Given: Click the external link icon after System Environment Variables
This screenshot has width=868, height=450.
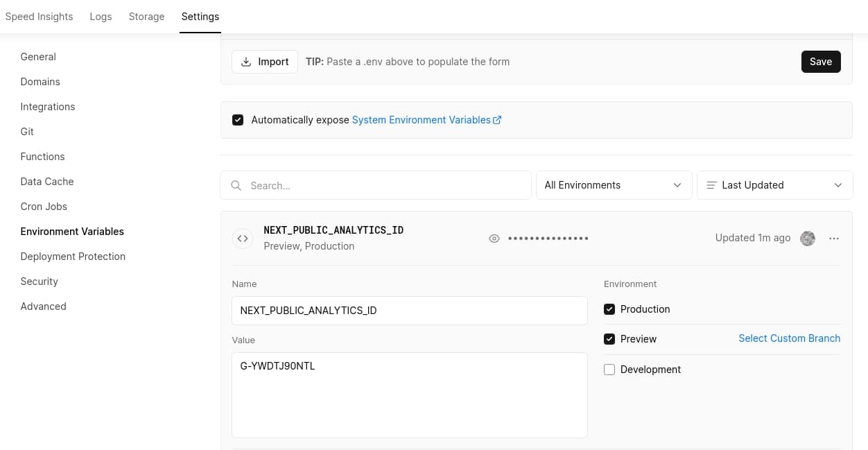Looking at the screenshot, I should click(x=497, y=120).
